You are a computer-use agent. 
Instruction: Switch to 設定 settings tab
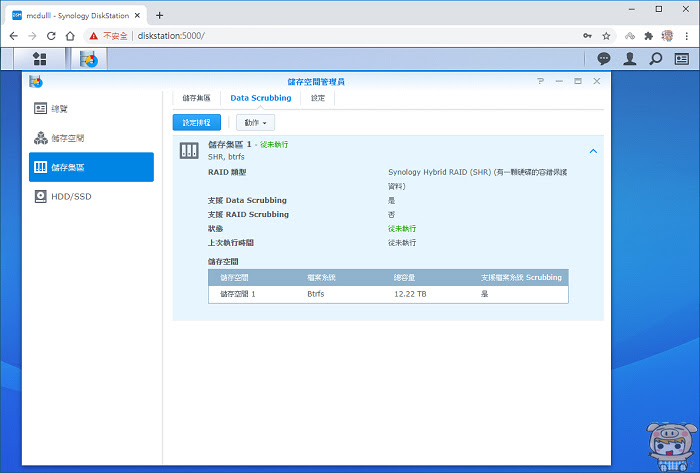point(318,98)
